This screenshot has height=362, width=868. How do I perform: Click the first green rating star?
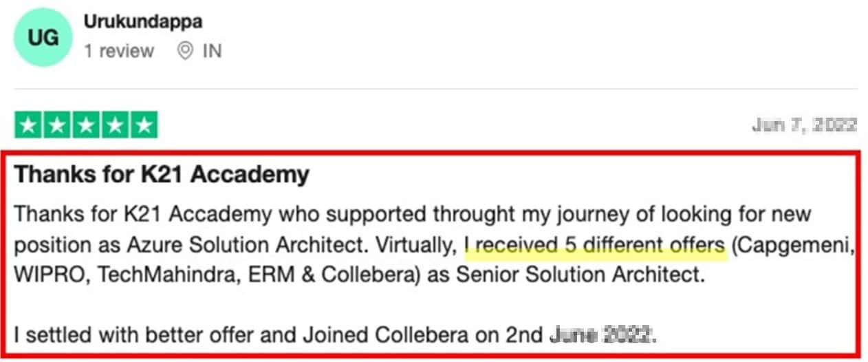coord(28,125)
